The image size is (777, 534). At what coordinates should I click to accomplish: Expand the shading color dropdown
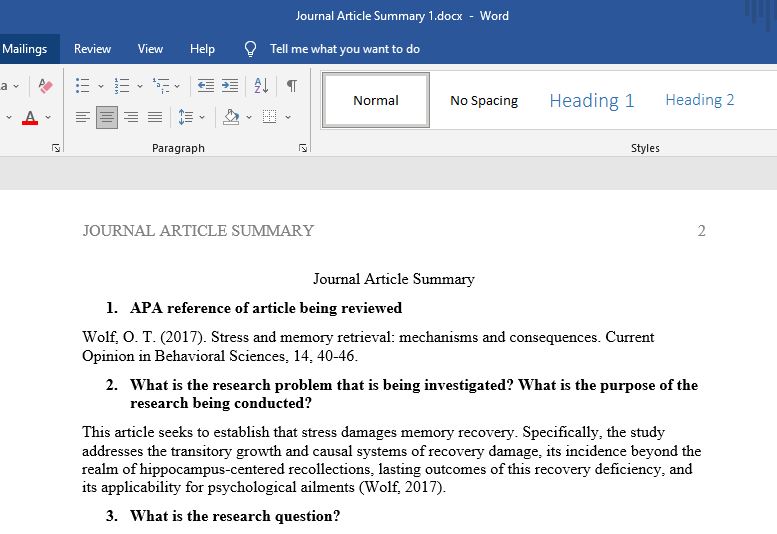pos(249,117)
